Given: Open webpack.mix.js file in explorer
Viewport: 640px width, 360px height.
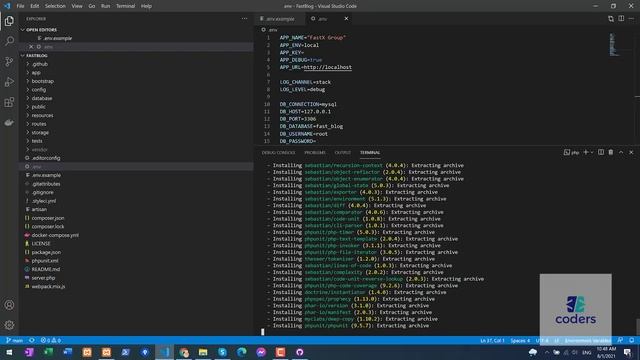Looking at the screenshot, I should click(48, 287).
